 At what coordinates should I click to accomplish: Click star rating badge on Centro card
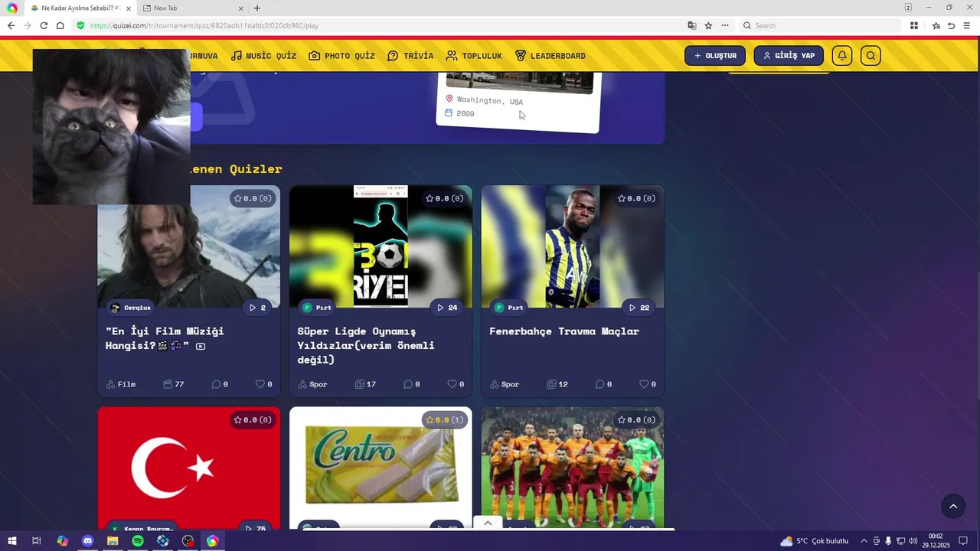[x=444, y=420]
